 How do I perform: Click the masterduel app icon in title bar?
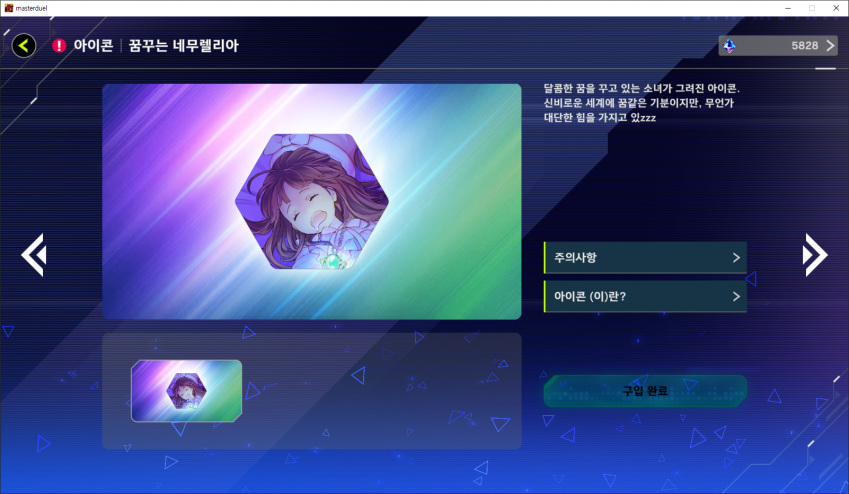click(x=9, y=8)
